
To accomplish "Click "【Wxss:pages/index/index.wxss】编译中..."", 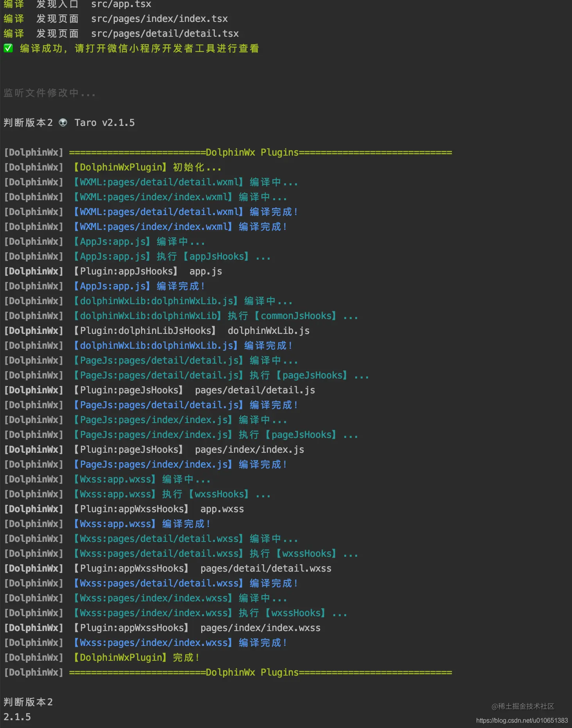I will [x=181, y=598].
